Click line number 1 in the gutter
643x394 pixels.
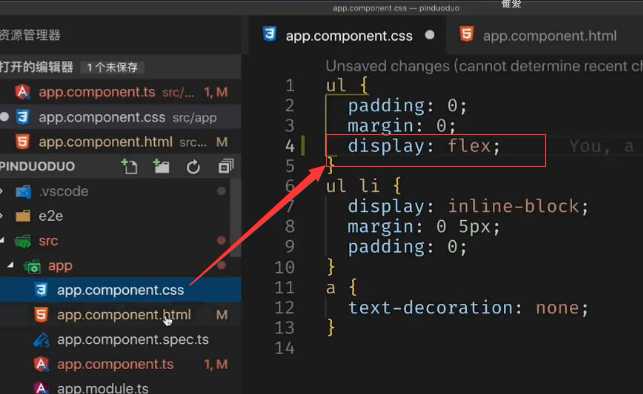(290, 86)
